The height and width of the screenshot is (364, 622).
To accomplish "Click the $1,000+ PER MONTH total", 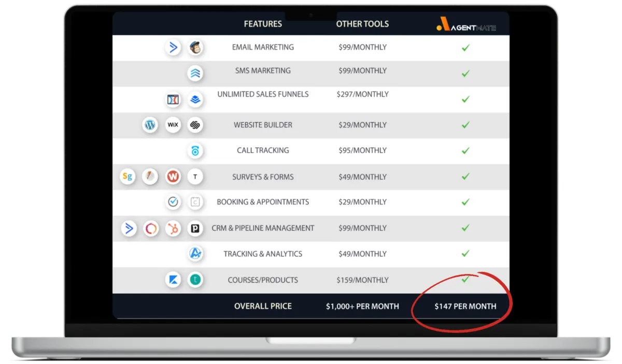I will [362, 306].
